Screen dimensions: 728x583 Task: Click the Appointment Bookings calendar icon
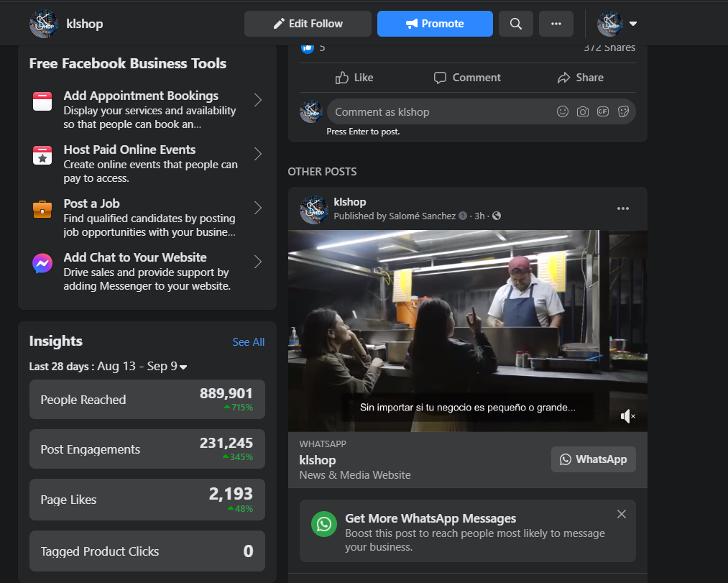42,101
